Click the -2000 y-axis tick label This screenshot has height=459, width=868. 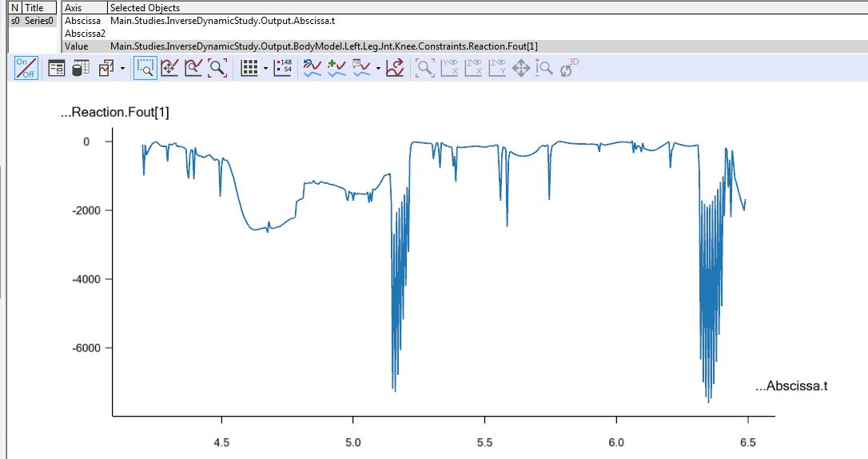(86, 210)
